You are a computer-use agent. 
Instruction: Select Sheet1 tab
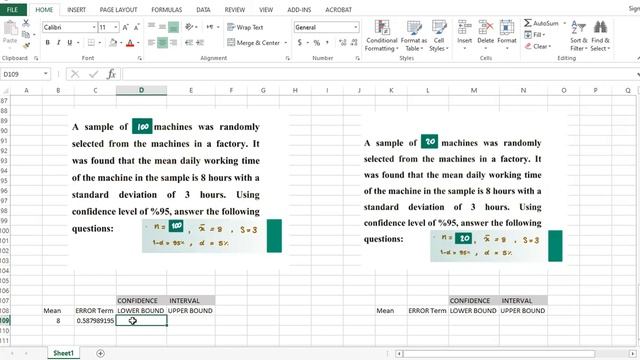63,353
